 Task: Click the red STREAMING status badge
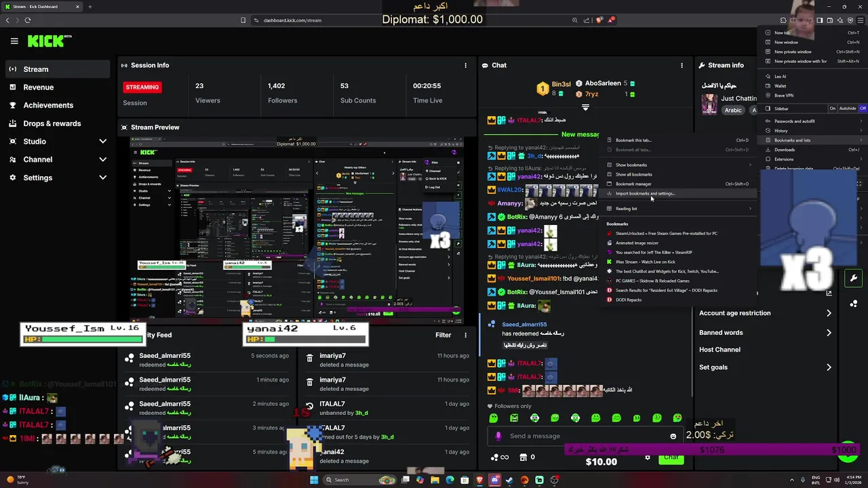coord(142,87)
